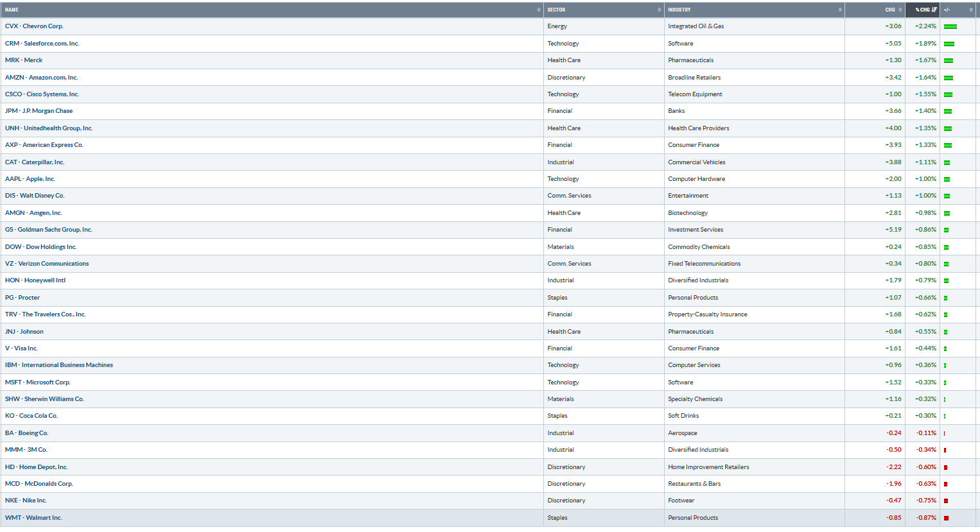Click the -2.22 change for Home Depot
This screenshot has width=980, height=532.
894,467
